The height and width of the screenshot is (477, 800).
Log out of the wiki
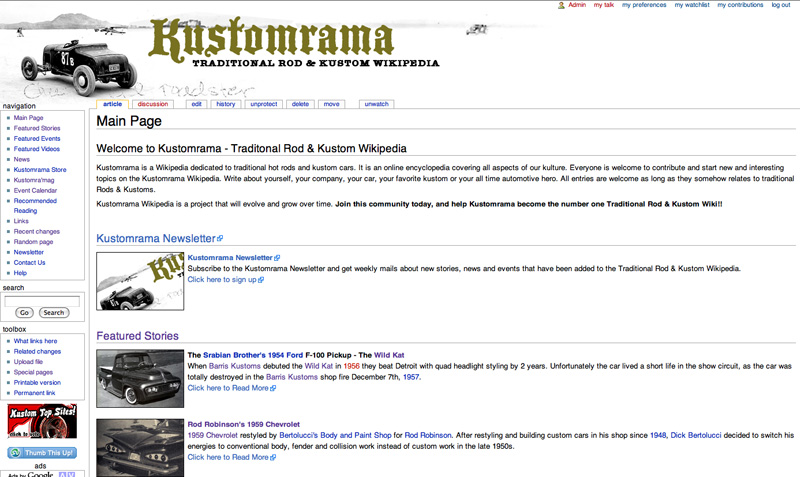point(781,5)
